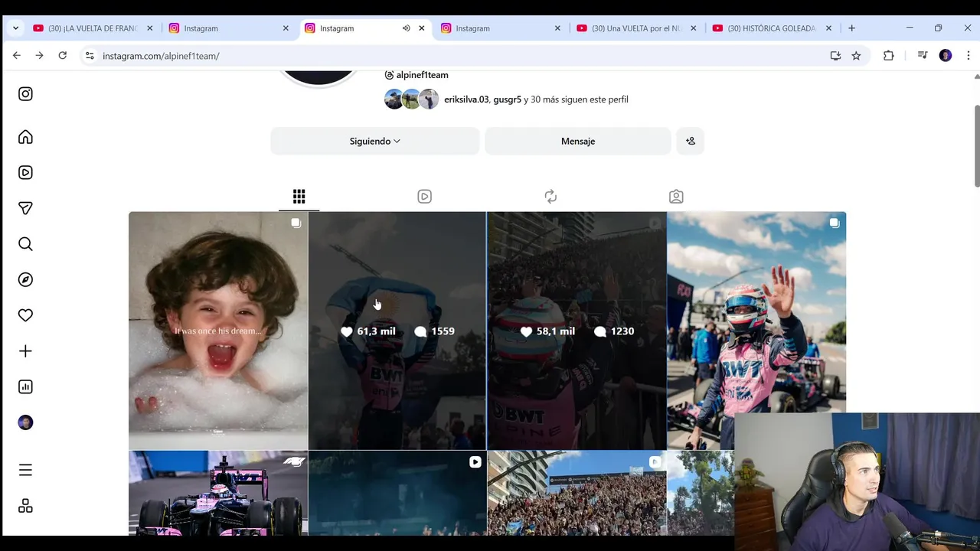Screen dimensions: 980x551
Task: Open the Chrome profile avatar
Action: [x=946, y=56]
